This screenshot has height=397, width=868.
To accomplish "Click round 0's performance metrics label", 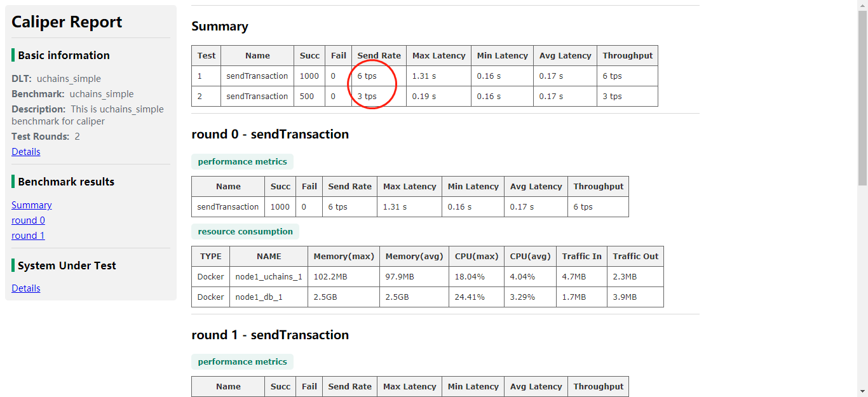I will (242, 162).
